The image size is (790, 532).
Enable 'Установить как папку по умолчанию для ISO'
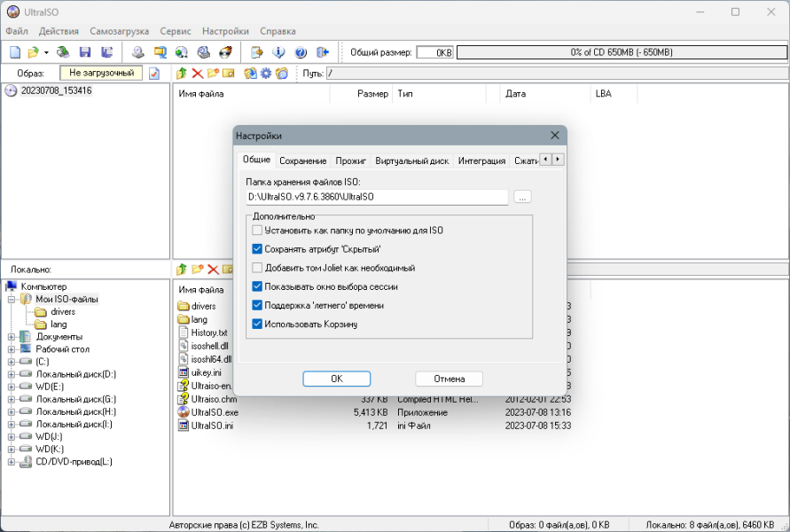[x=257, y=231]
